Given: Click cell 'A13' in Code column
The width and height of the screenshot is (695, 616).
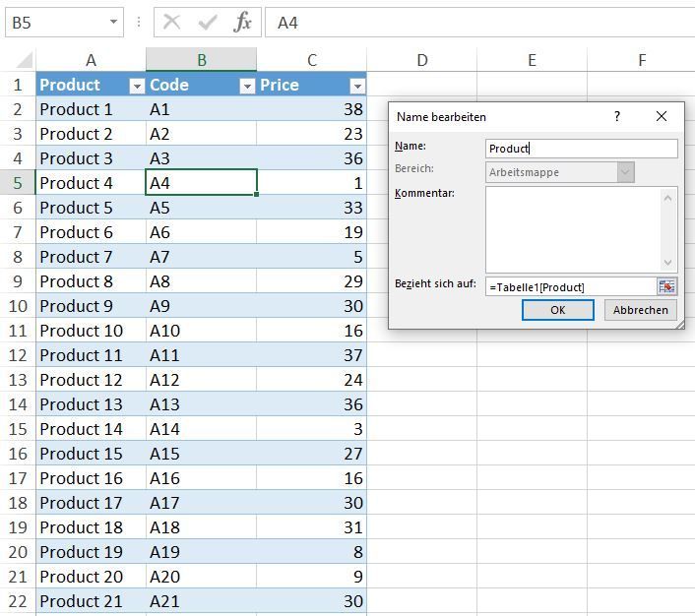Looking at the screenshot, I should tap(201, 404).
